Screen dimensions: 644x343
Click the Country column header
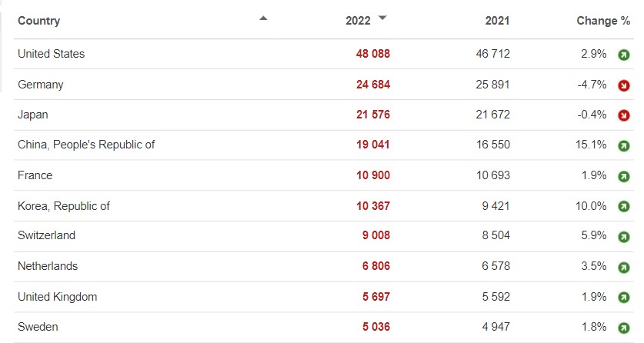tap(39, 21)
